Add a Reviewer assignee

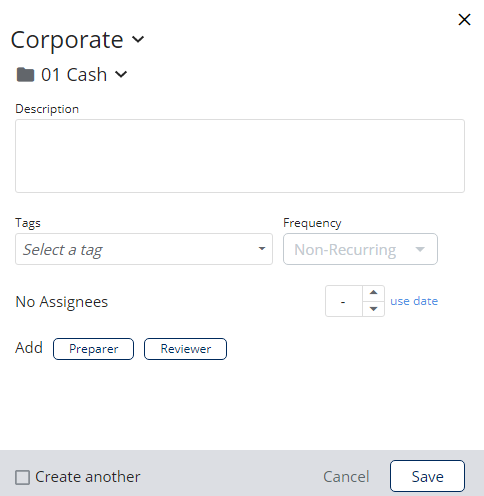185,349
